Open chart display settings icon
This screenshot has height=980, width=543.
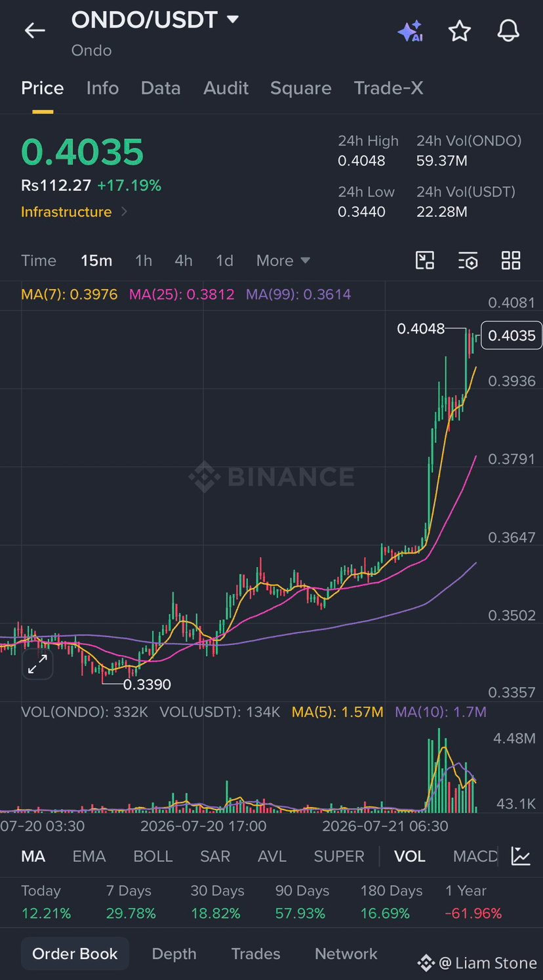(468, 260)
